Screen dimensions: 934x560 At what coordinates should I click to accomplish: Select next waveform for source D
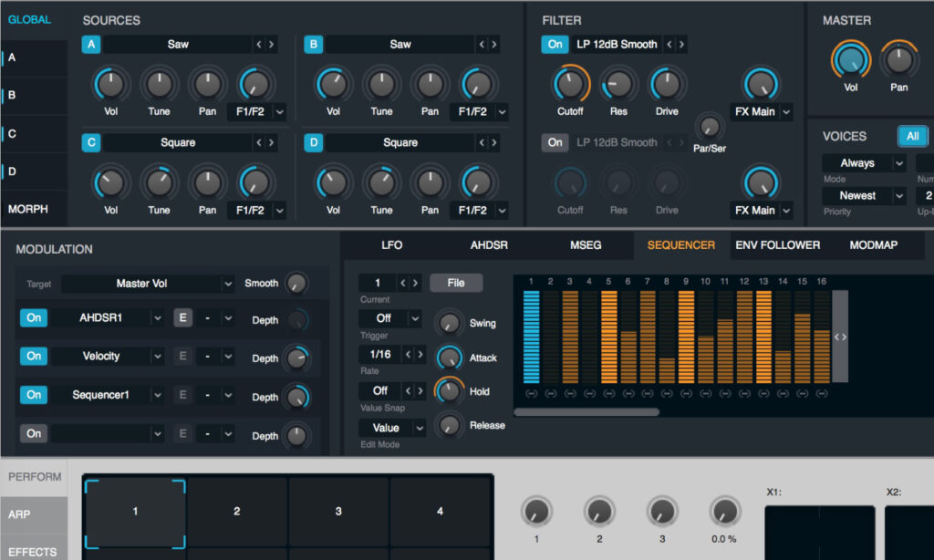(494, 142)
